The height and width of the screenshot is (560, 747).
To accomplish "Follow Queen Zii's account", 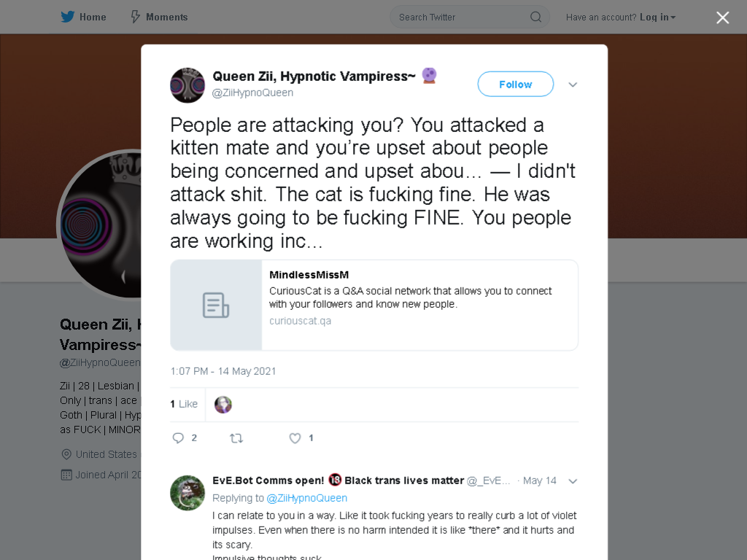I will click(516, 85).
